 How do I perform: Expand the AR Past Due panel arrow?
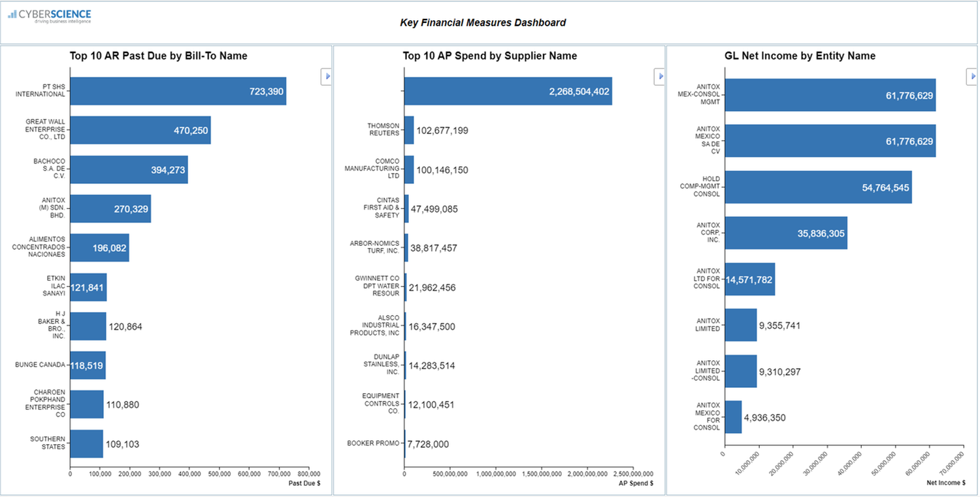click(326, 77)
